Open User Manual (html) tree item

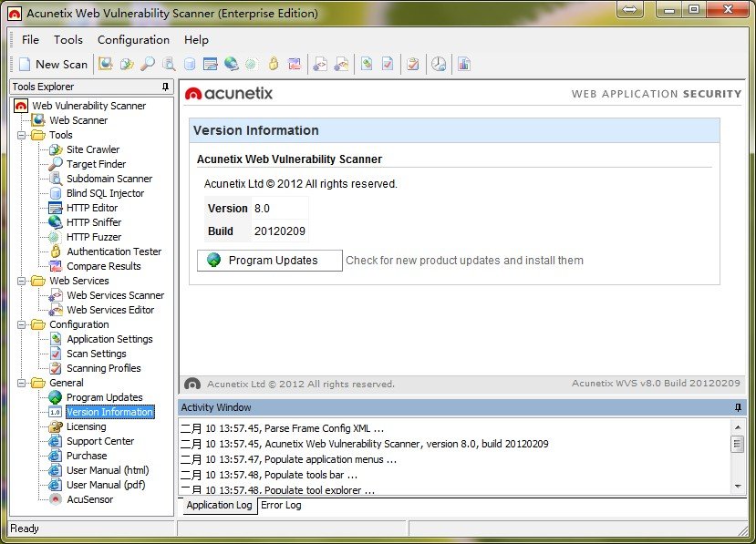(108, 470)
